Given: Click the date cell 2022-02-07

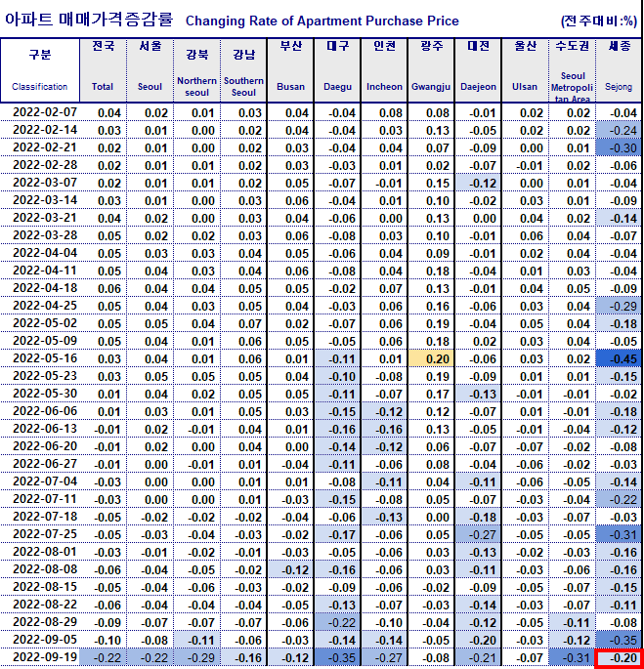Looking at the screenshot, I should click(x=40, y=112).
